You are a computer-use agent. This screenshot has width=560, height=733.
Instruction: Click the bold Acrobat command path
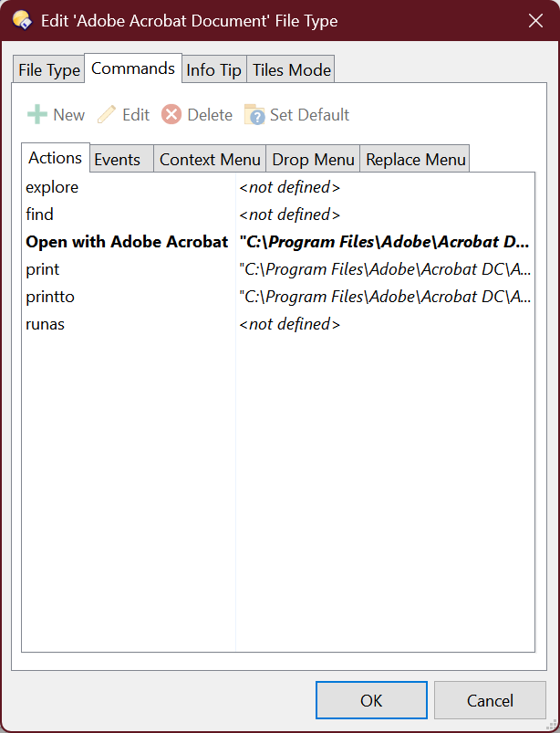(x=384, y=242)
